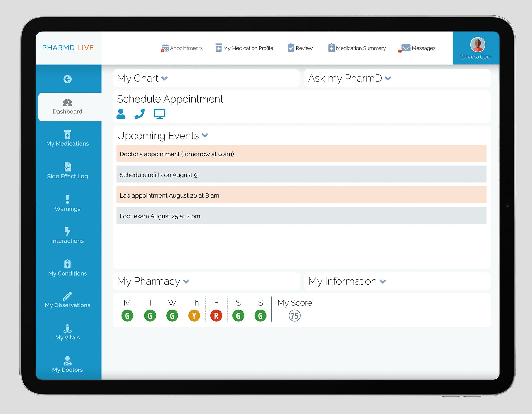Expand the My Chart dropdown
The height and width of the screenshot is (414, 532).
(164, 78)
